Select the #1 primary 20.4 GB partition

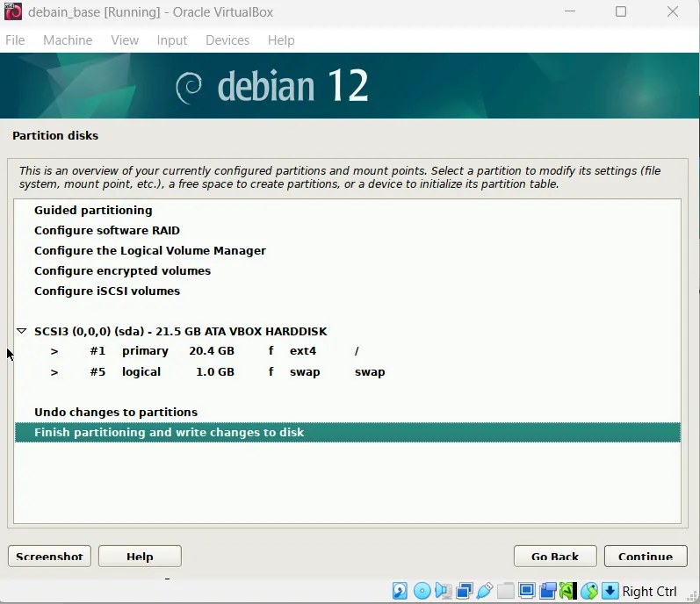347,351
